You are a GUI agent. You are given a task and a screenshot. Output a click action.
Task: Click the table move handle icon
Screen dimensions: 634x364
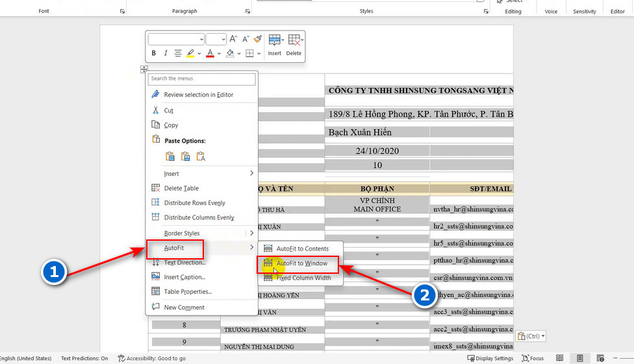(144, 69)
